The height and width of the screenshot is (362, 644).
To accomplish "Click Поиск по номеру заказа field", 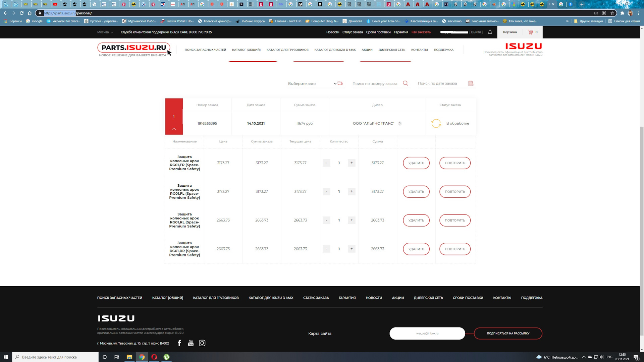I will click(376, 83).
